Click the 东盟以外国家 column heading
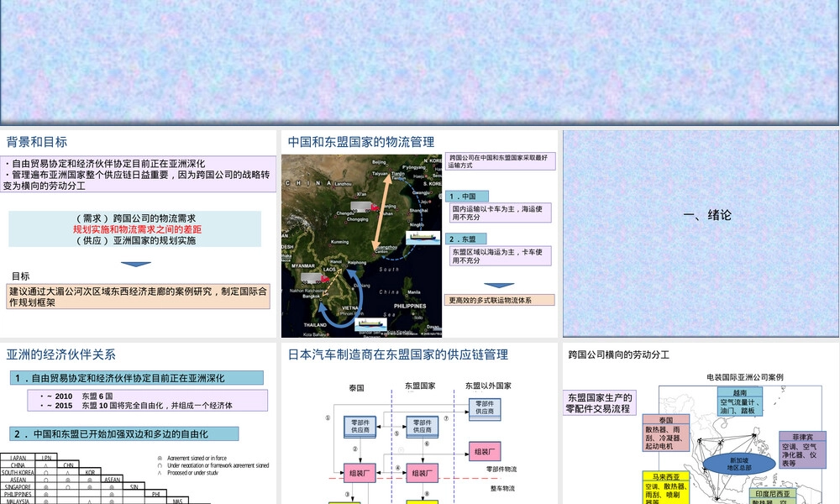The width and height of the screenshot is (840, 504). [488, 386]
